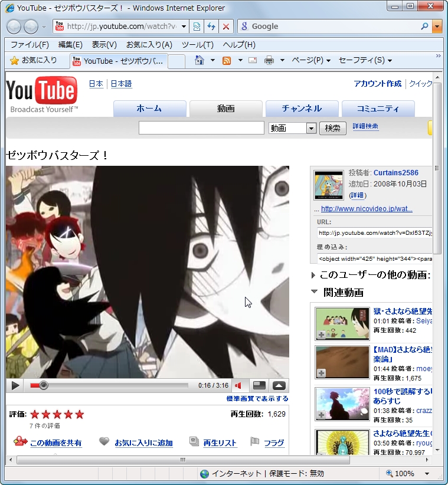Toggle the full screen expand icon
The height and width of the screenshot is (485, 448).
click(x=279, y=385)
